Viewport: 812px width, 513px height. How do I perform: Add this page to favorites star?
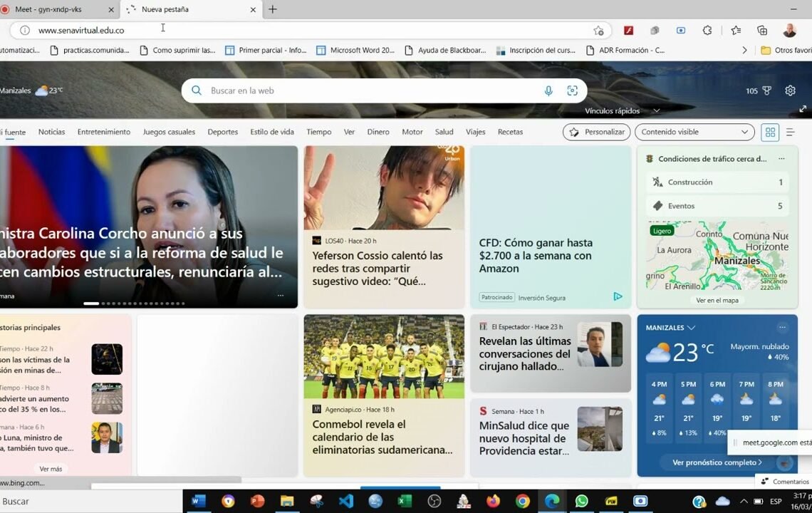(598, 31)
